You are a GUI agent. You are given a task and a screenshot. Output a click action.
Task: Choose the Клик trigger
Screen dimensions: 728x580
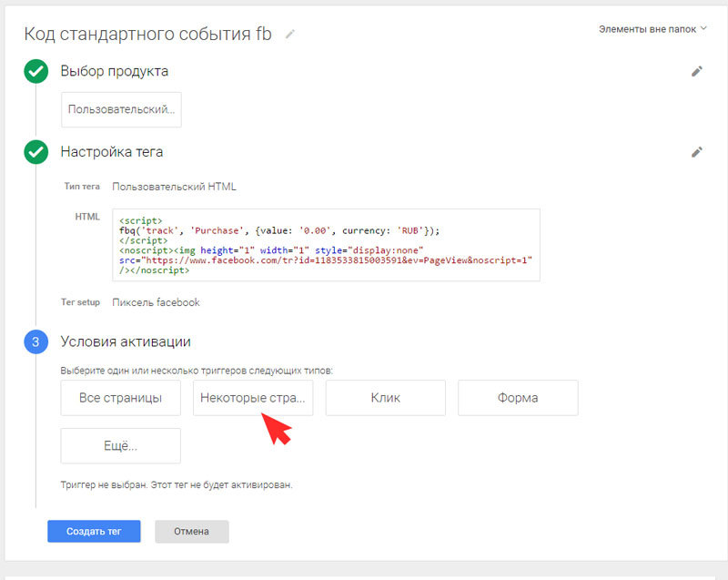click(x=385, y=398)
